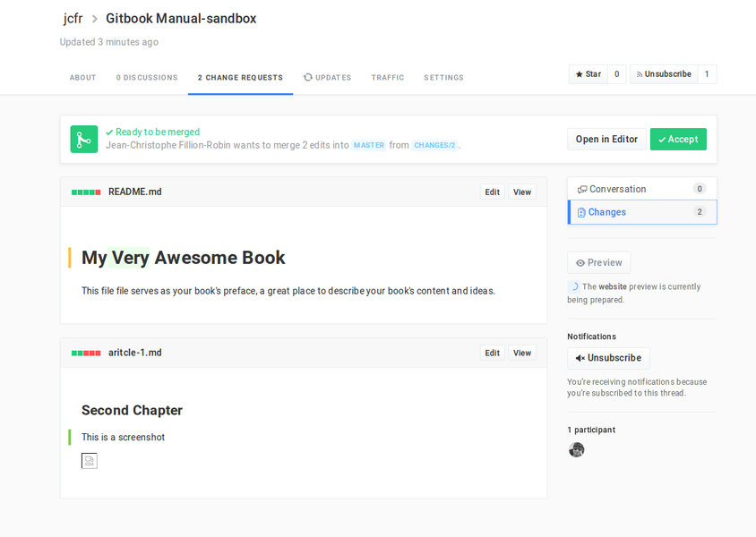Click README.md diff stat bars
Screen dimensions: 756x537
[x=86, y=192]
